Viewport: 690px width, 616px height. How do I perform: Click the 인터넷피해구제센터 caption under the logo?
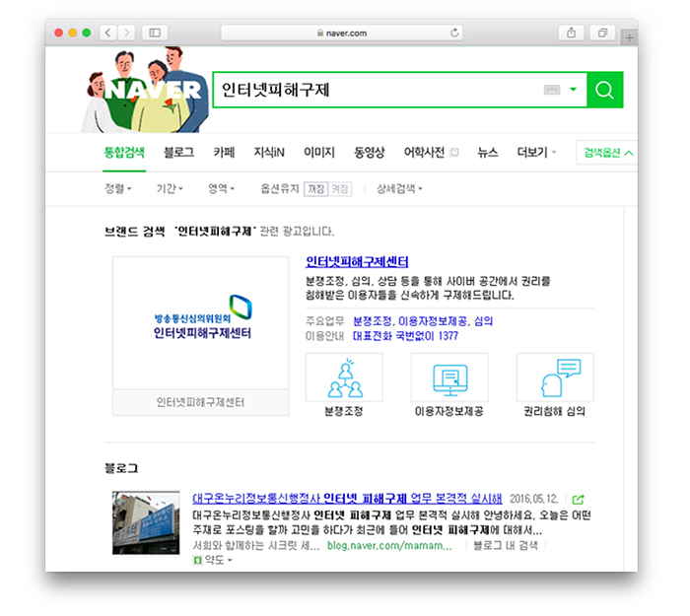(x=201, y=402)
